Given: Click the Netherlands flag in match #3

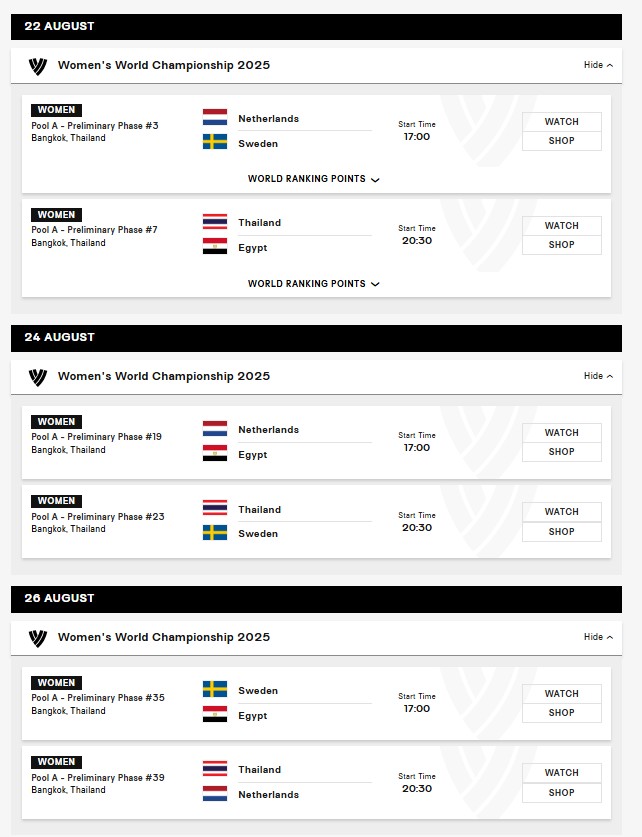Looking at the screenshot, I should pos(215,117).
